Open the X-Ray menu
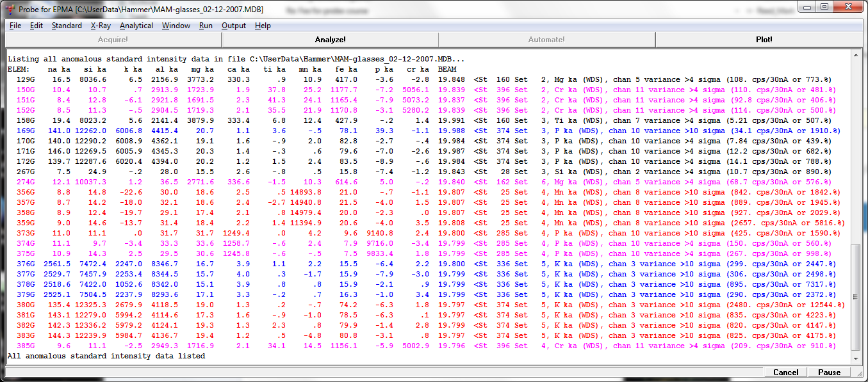The image size is (868, 384). click(x=101, y=26)
